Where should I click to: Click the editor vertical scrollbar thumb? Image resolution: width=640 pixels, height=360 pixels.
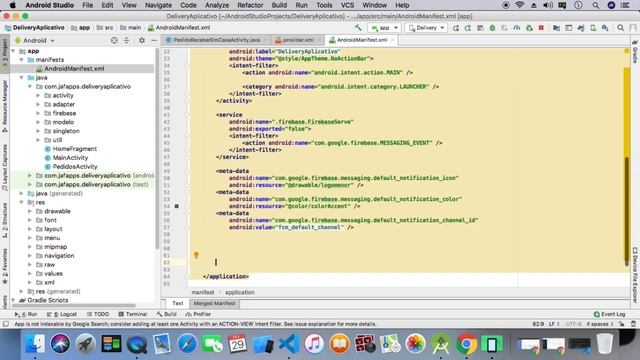tap(627, 210)
